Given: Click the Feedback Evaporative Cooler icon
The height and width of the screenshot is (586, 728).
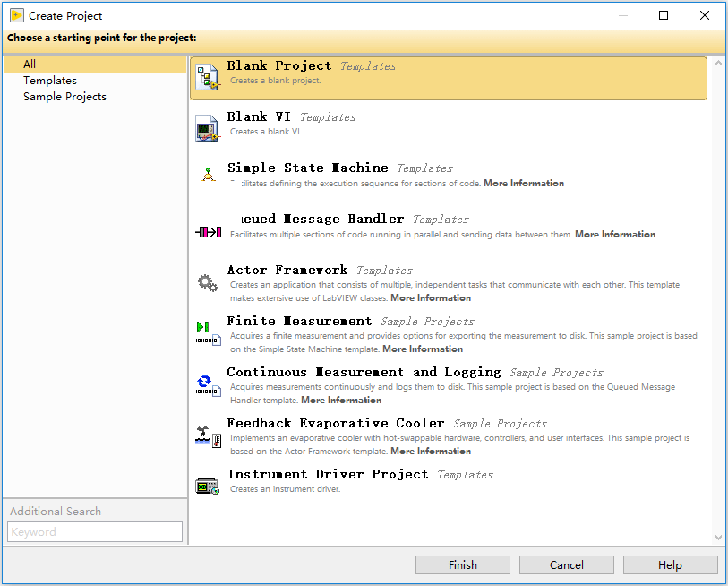Looking at the screenshot, I should (208, 436).
